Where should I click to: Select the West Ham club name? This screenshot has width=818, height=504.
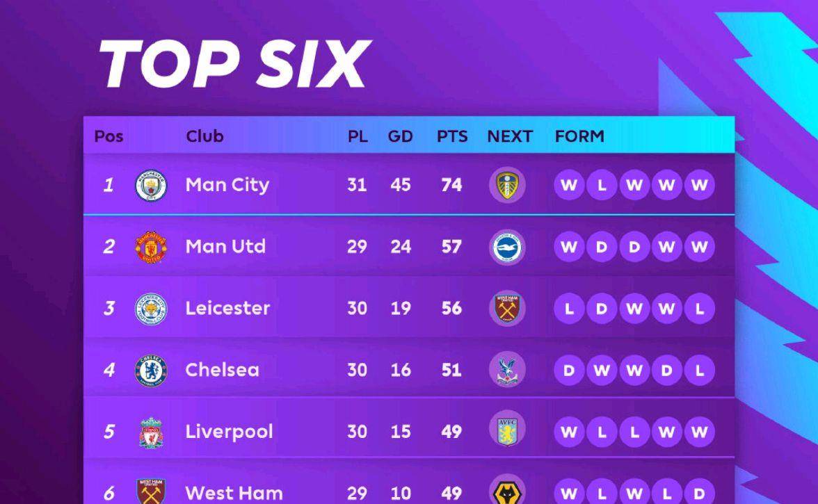[234, 493]
